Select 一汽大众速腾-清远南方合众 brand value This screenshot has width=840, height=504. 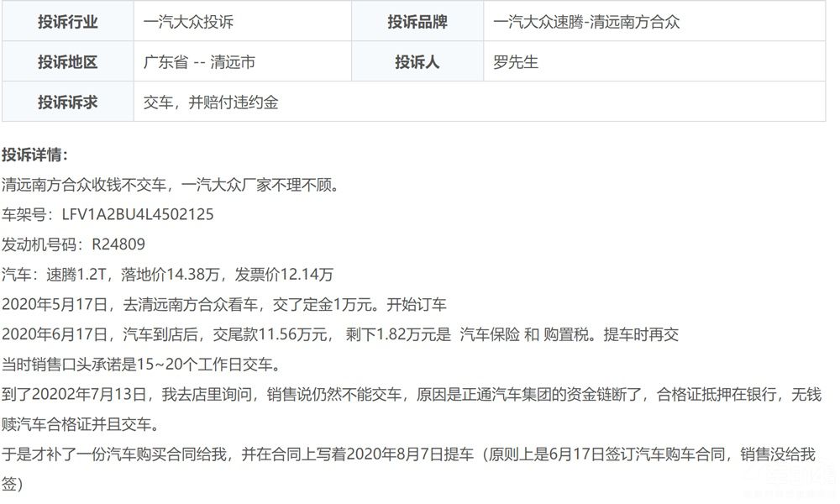[586, 22]
